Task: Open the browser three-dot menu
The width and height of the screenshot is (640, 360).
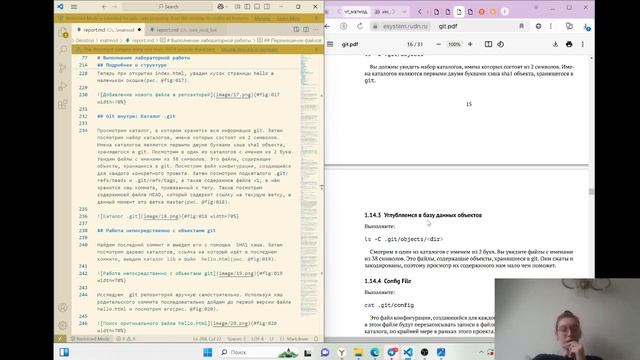Action: pos(551,26)
